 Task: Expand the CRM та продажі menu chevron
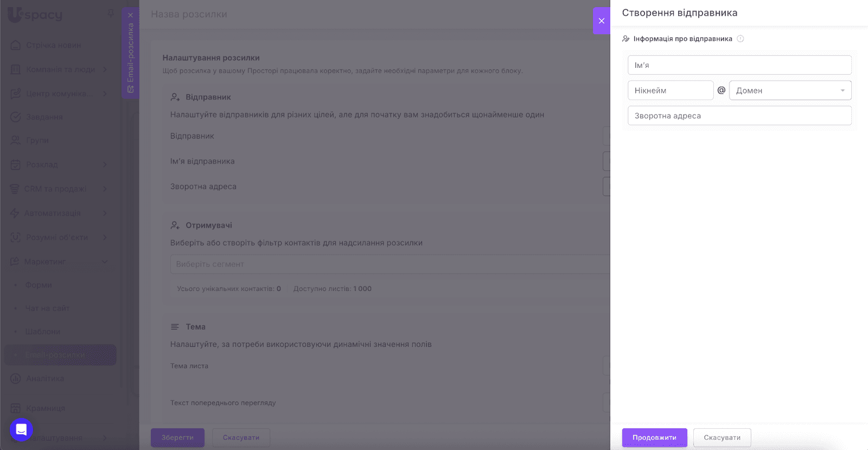105,189
